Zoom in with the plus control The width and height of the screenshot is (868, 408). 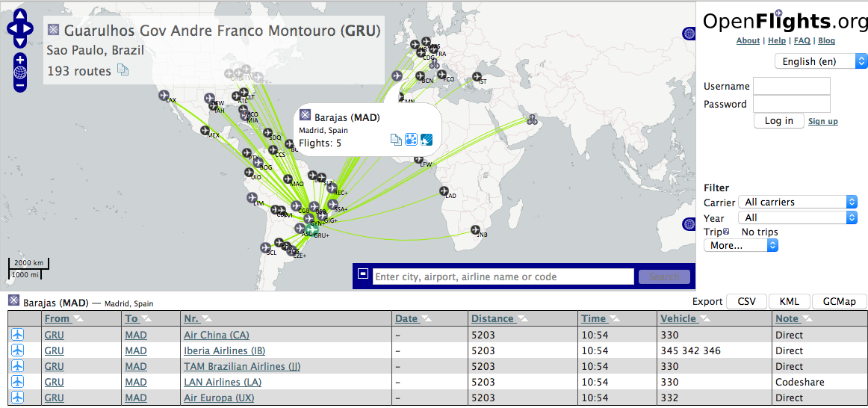pos(20,60)
